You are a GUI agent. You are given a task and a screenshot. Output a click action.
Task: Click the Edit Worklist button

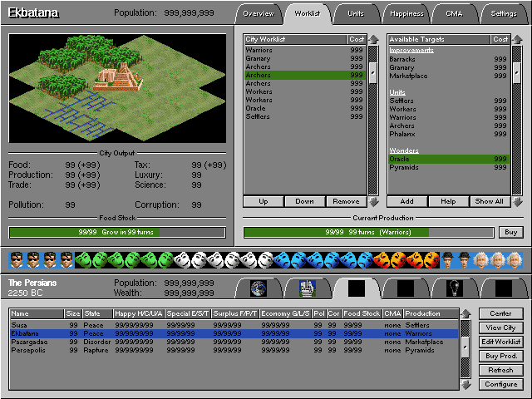[x=500, y=342]
